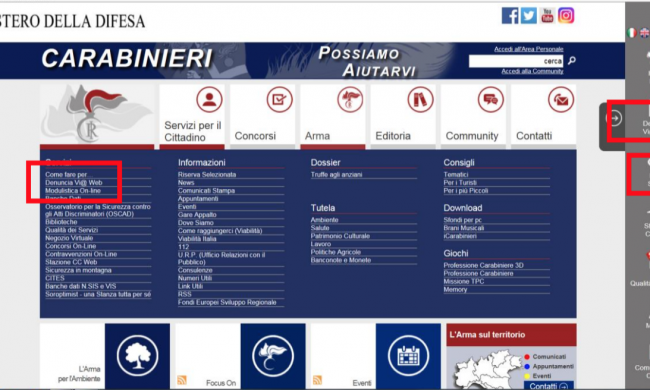Screen dimensions: 650x390
Task: Open the Facebook social icon
Action: coord(509,16)
